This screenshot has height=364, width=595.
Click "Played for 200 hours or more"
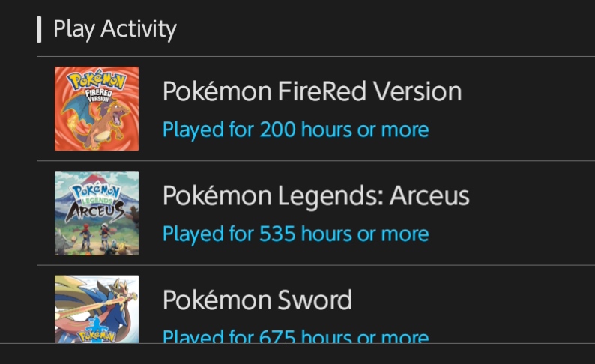[295, 130]
